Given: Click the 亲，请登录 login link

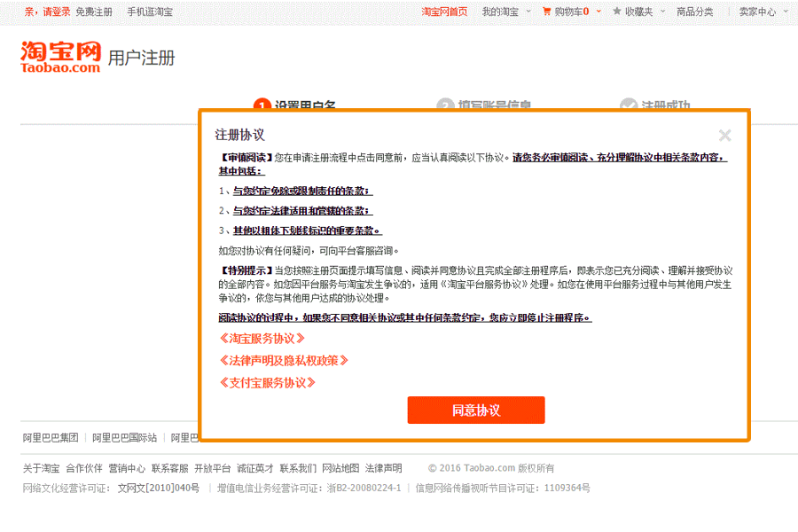Looking at the screenshot, I should point(47,12).
